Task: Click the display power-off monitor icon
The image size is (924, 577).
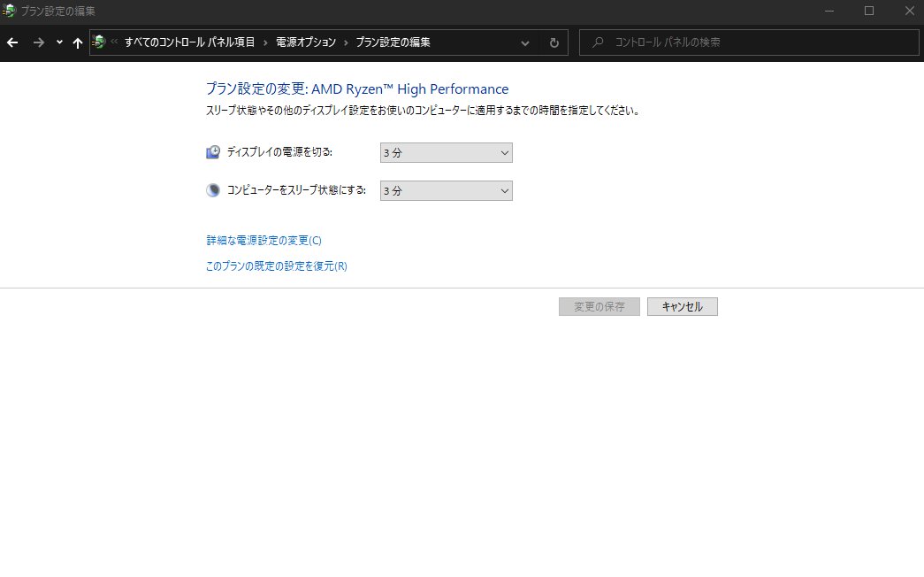Action: pos(213,152)
